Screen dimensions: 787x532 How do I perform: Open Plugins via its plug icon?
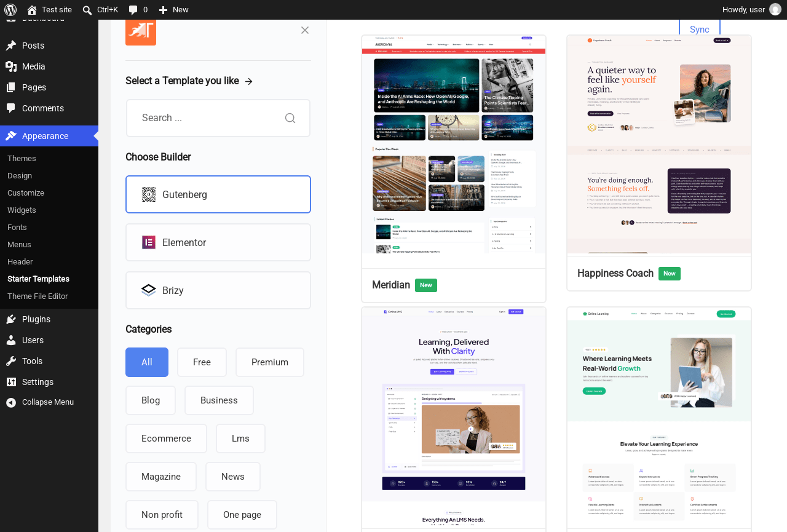pyautogui.click(x=11, y=319)
